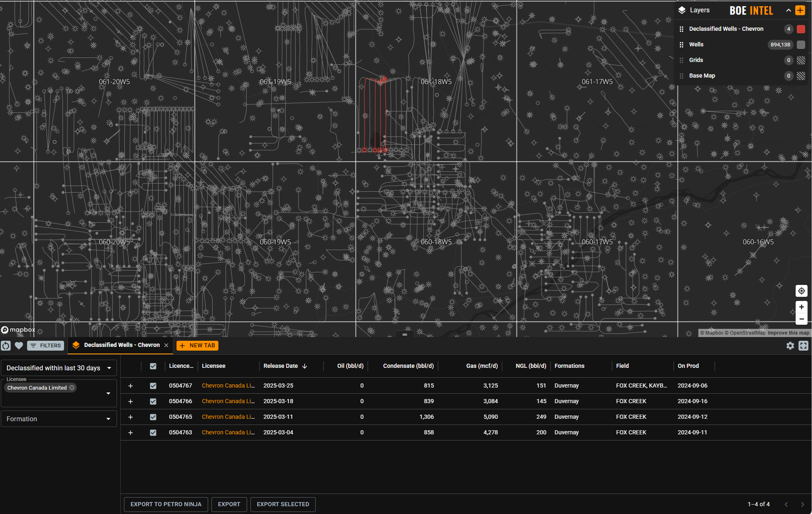Zoom out the map with minus button
Image resolution: width=812 pixels, height=514 pixels.
tap(801, 319)
